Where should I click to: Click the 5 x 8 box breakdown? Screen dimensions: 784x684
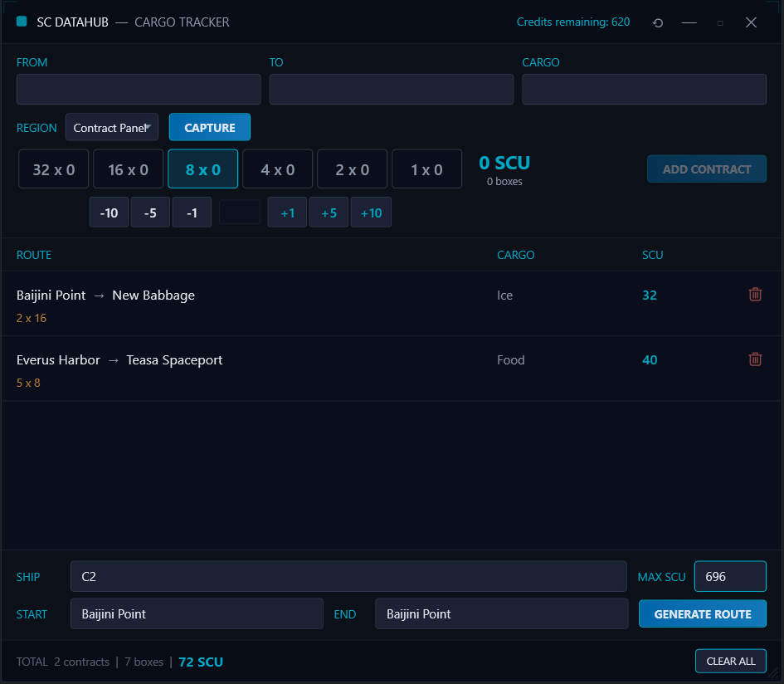pyautogui.click(x=28, y=384)
